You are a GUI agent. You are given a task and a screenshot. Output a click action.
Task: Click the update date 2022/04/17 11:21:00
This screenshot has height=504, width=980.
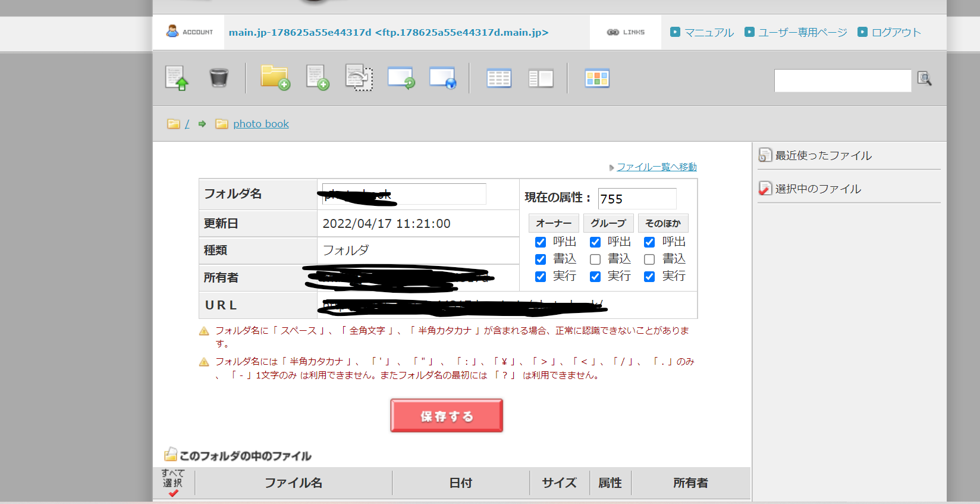point(387,224)
